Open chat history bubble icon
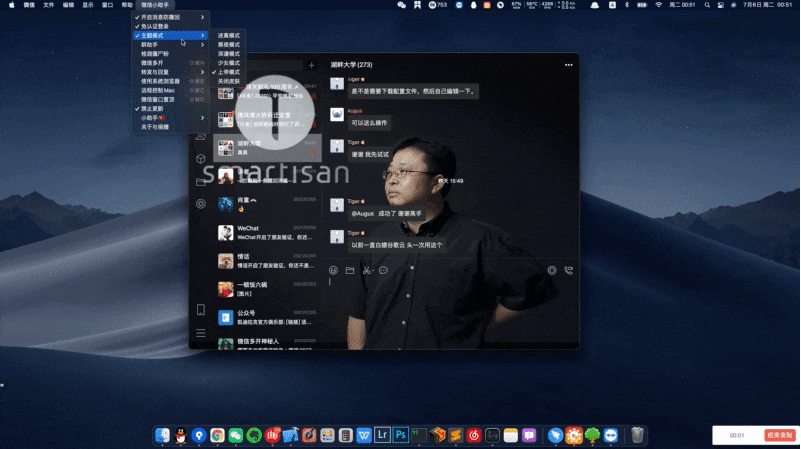 [383, 270]
